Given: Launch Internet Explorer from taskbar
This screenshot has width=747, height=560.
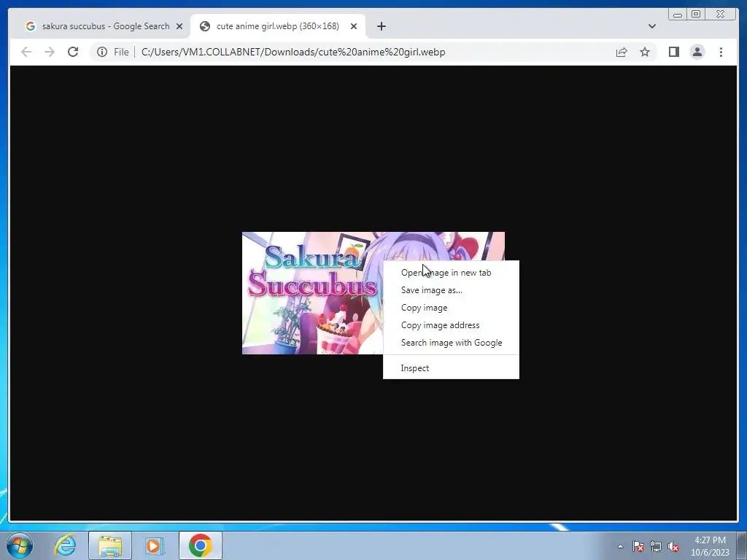Looking at the screenshot, I should (x=65, y=545).
